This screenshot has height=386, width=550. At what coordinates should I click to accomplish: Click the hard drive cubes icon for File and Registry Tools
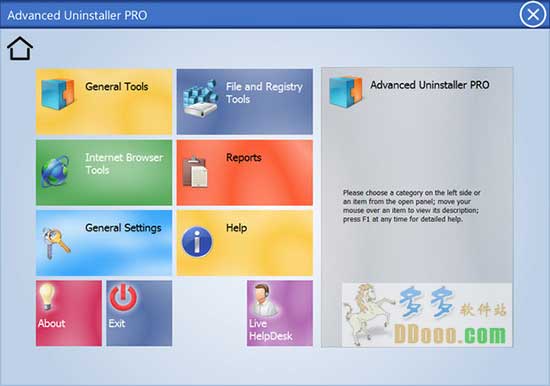[201, 99]
